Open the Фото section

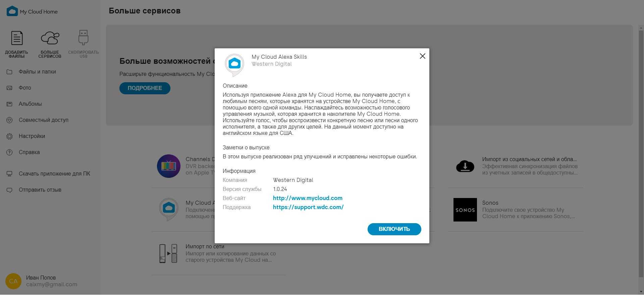click(25, 88)
